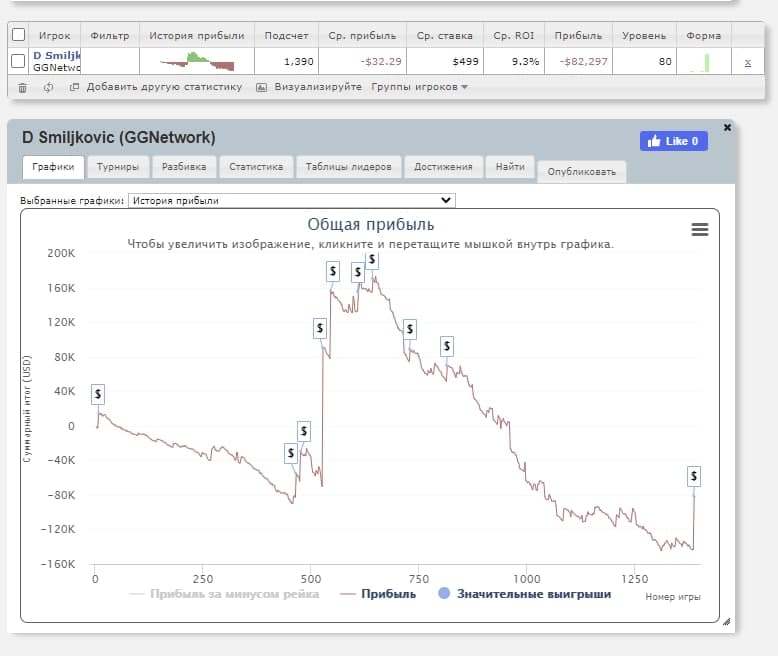Image resolution: width=778 pixels, height=656 pixels.
Task: Open the История прибыли graph selector
Action: pos(291,200)
